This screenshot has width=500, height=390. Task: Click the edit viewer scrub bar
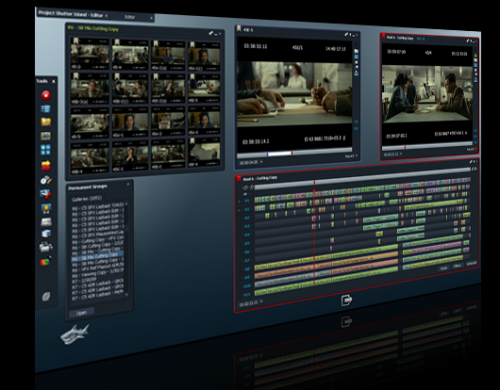pyautogui.click(x=427, y=146)
